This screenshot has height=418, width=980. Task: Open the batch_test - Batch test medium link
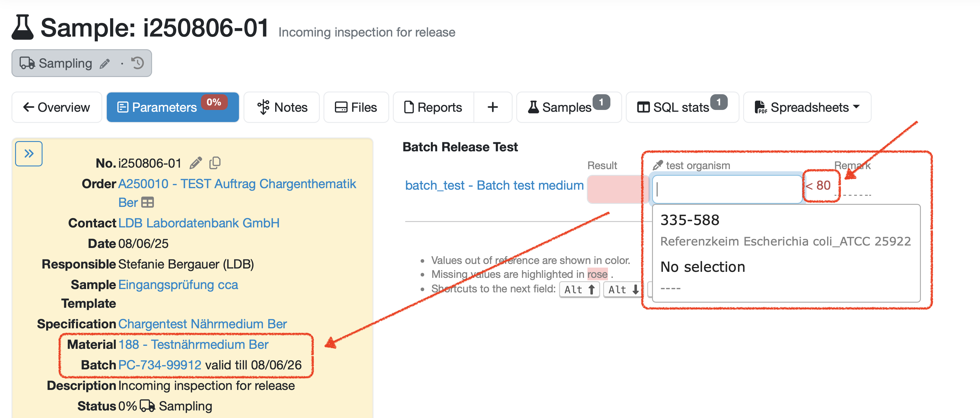[x=494, y=185]
